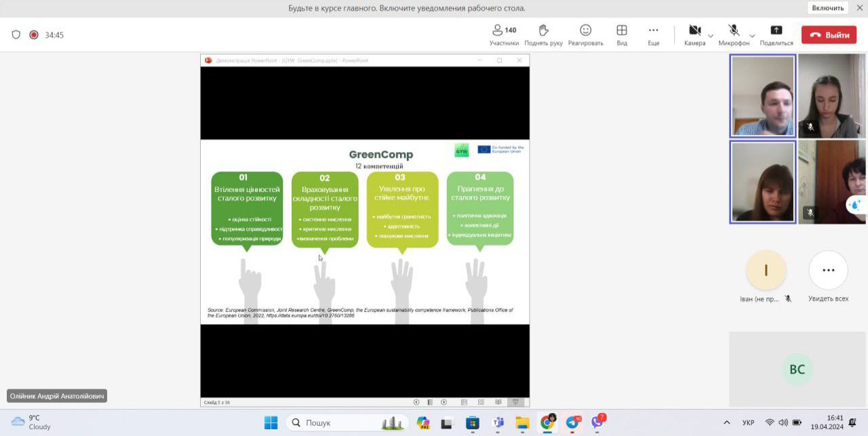Click the shield privacy icon

pos(16,35)
